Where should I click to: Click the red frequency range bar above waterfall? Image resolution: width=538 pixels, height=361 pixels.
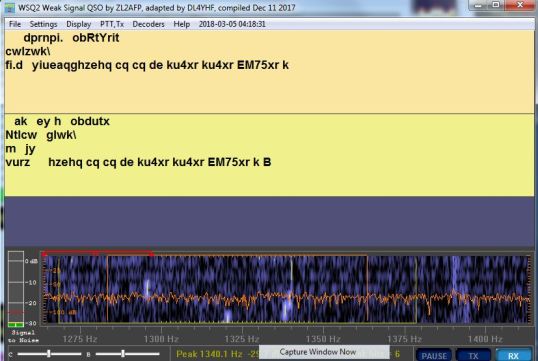click(x=98, y=253)
